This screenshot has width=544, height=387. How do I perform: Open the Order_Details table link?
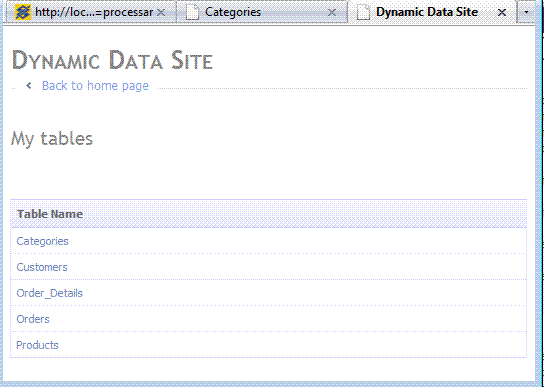point(49,293)
